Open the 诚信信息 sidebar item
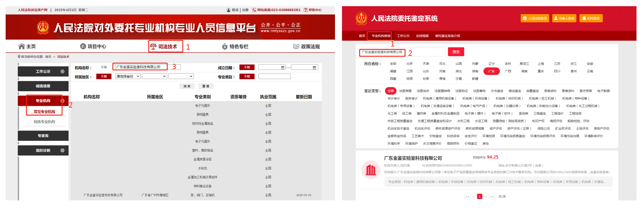 tap(43, 86)
